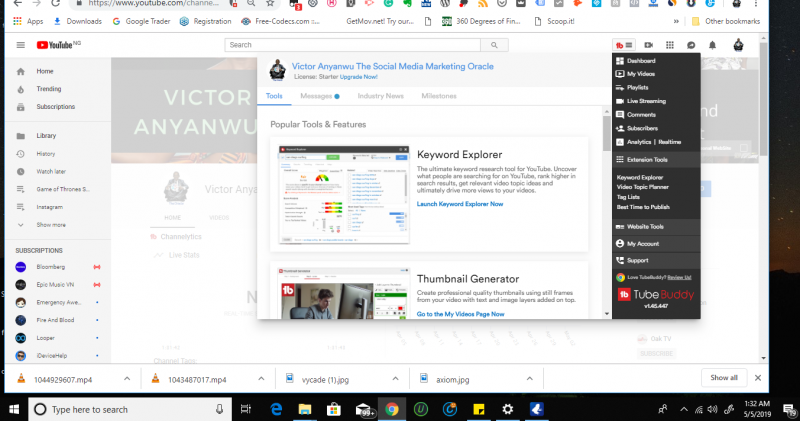Open the notifications bell icon
Image resolution: width=800 pixels, height=421 pixels.
tap(712, 45)
